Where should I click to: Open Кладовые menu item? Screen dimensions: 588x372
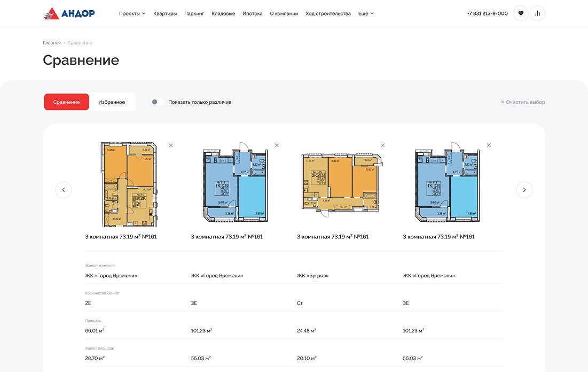[223, 13]
